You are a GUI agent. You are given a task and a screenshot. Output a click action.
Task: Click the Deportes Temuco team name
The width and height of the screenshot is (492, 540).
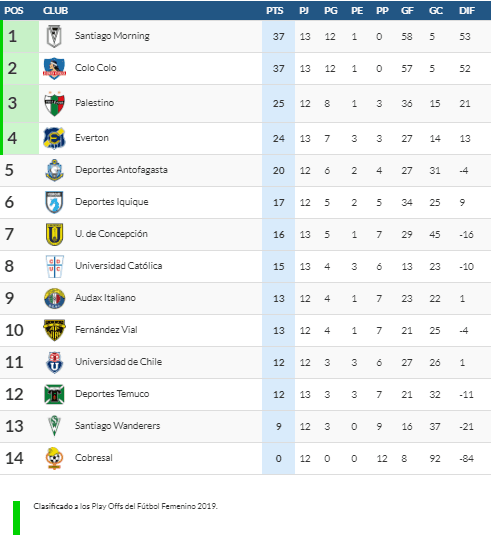(x=112, y=394)
